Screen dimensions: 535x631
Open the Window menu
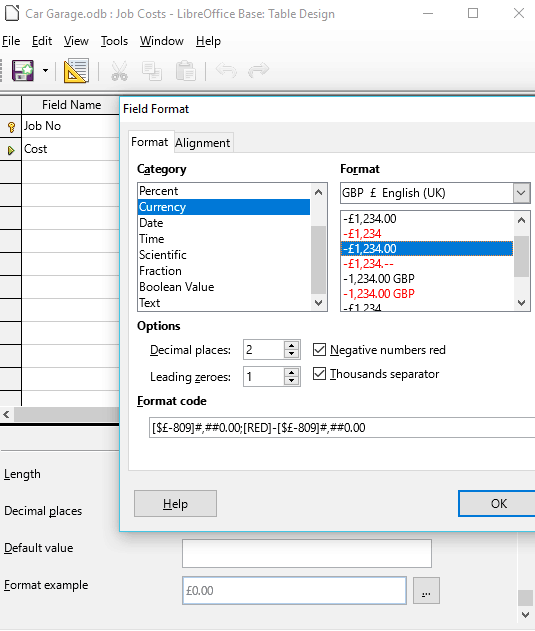[x=161, y=41]
